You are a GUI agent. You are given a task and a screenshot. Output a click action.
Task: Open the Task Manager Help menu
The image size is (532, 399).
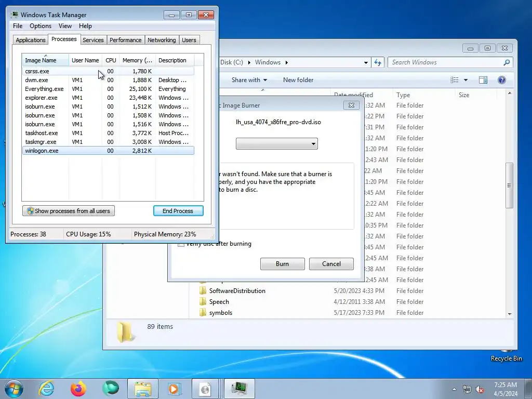(85, 26)
